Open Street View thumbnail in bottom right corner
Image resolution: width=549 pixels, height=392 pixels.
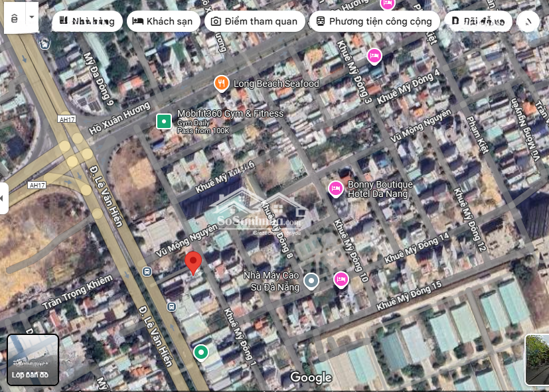[536, 359]
